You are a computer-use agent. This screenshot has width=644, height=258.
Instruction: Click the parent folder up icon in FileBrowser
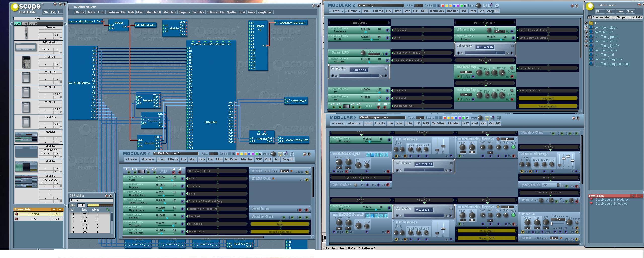point(591,23)
